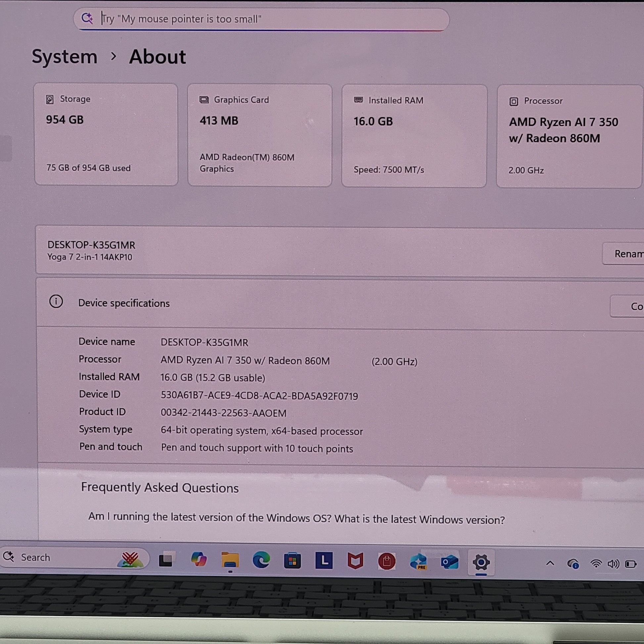Go back to System breadcrumb
The width and height of the screenshot is (644, 644).
tap(64, 57)
